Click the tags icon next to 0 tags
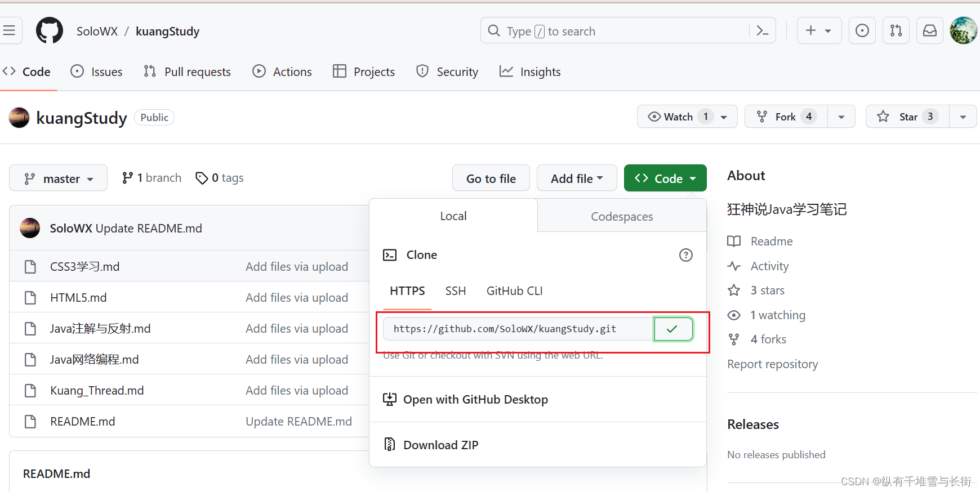Screen dimensions: 980x492 (202, 178)
